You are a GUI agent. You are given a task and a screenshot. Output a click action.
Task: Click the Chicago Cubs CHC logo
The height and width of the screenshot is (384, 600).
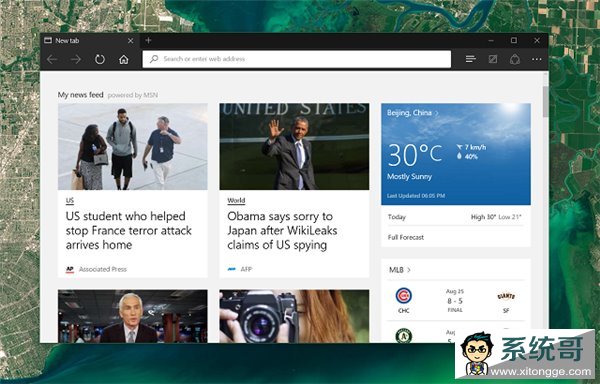(x=403, y=296)
